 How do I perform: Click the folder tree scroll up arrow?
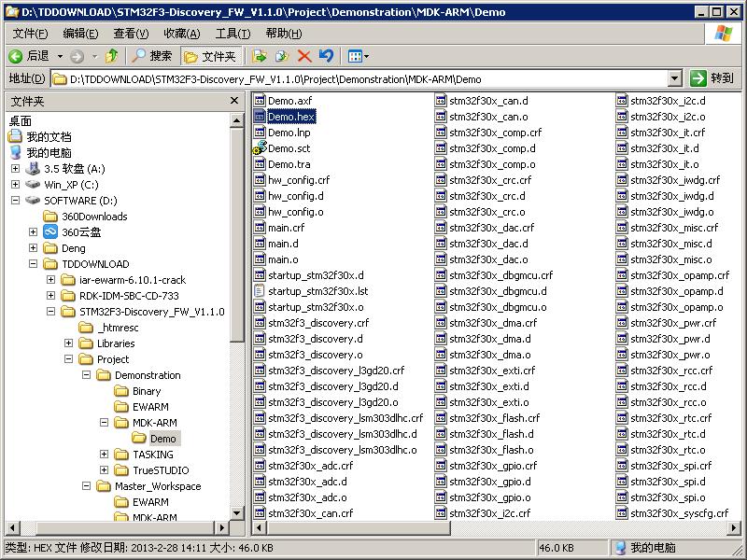tap(236, 120)
